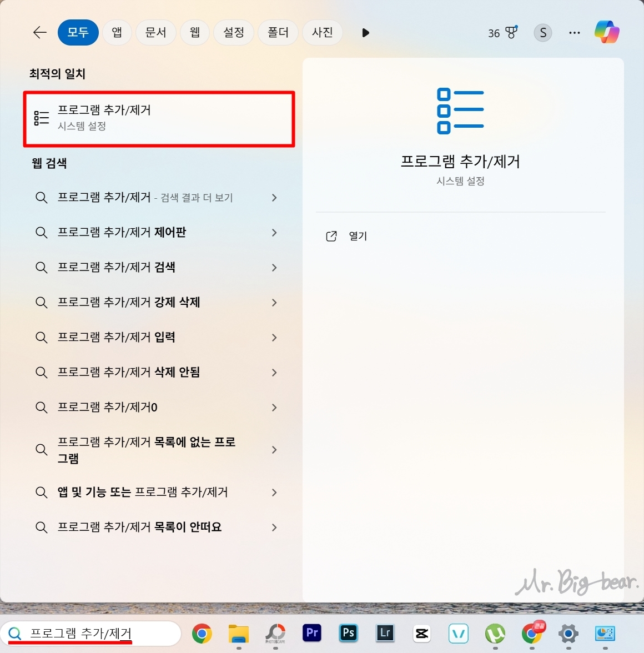Launch Google Chrome from the taskbar

pyautogui.click(x=202, y=633)
